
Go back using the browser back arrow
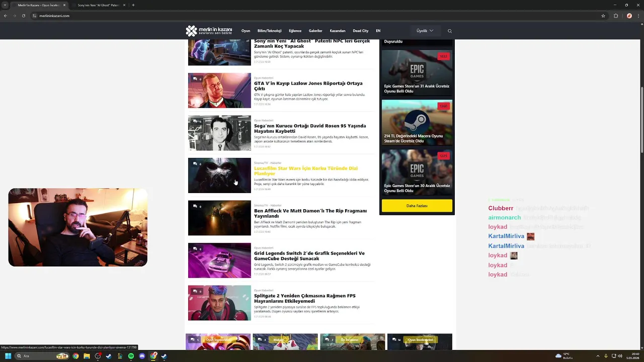(x=6, y=16)
